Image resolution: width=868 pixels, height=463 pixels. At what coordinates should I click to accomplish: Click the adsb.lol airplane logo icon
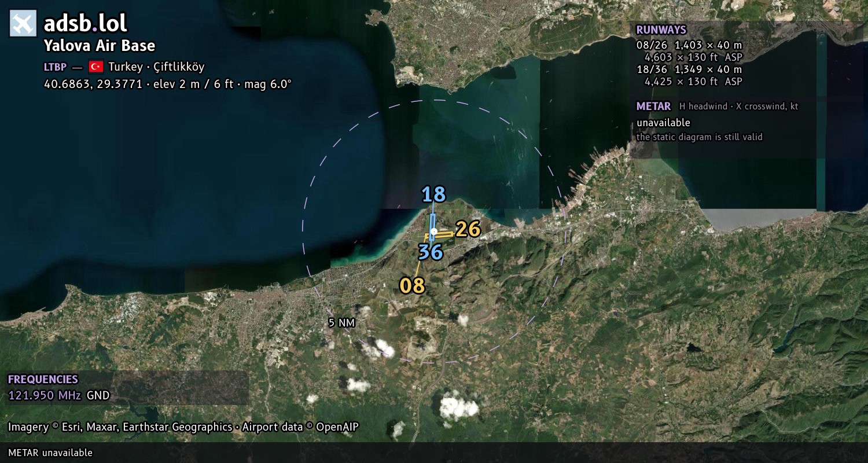(x=23, y=23)
